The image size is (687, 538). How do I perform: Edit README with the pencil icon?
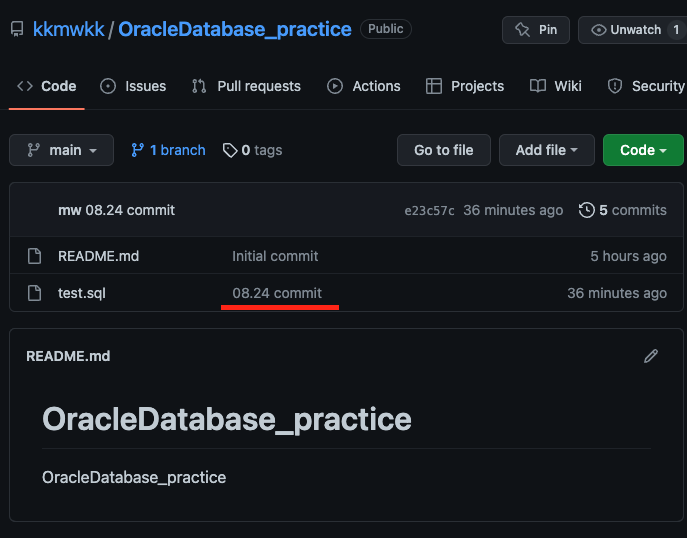pos(651,356)
